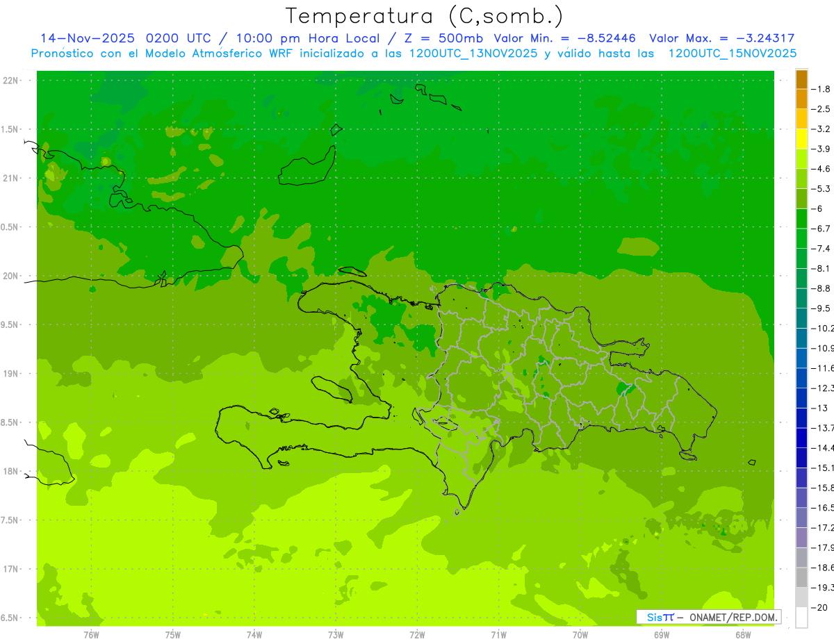Click the "-15.1" colorbar value
Viewport: 834px width, 644px height.
pos(822,468)
